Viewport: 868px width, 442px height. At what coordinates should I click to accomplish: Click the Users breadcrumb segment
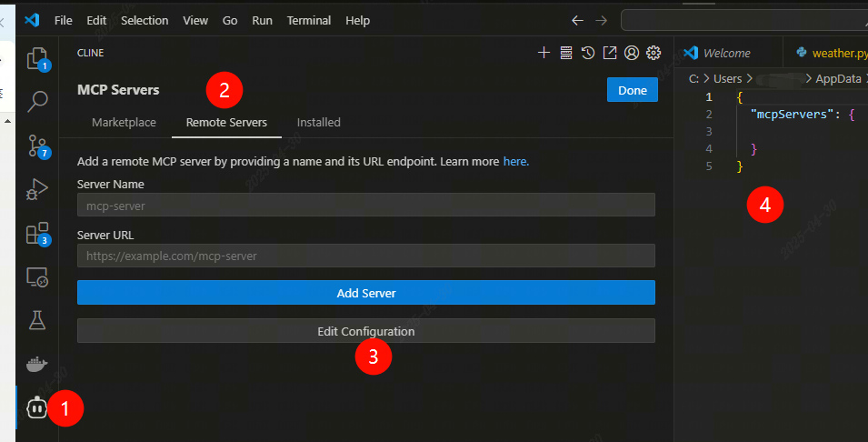click(727, 78)
